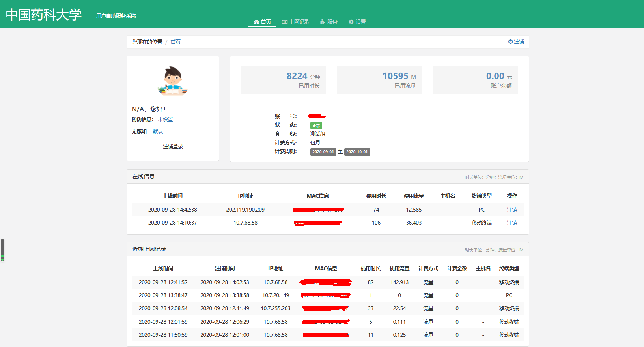Image resolution: width=644 pixels, height=347 pixels.
Task: Click the 2020-09-01 billing start date badge
Action: click(x=323, y=152)
